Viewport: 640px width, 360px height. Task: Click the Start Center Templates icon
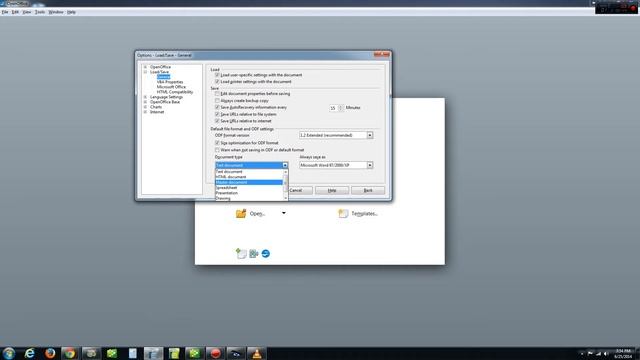(x=343, y=213)
